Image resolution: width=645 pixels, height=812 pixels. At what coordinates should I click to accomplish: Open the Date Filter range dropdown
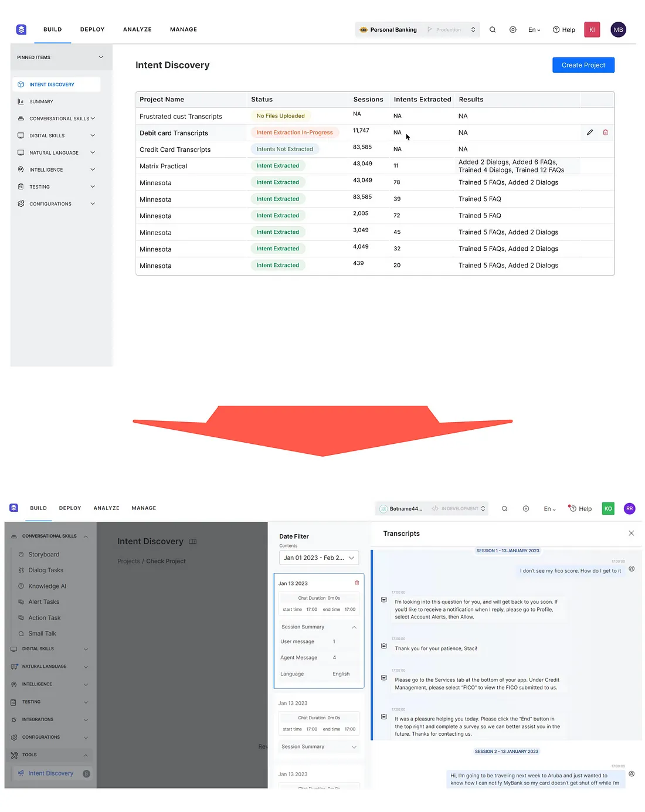coord(319,558)
